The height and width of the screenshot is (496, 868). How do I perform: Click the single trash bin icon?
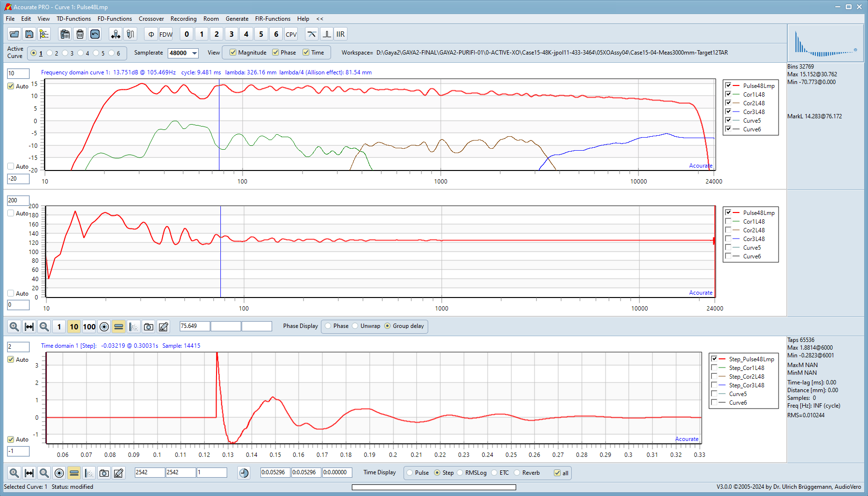coord(80,34)
